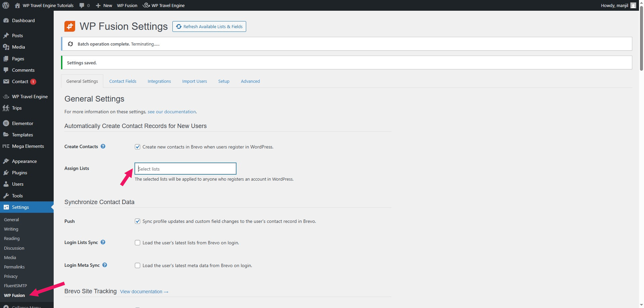Open the Select lists dropdown
Image resolution: width=644 pixels, height=308 pixels.
pos(185,169)
